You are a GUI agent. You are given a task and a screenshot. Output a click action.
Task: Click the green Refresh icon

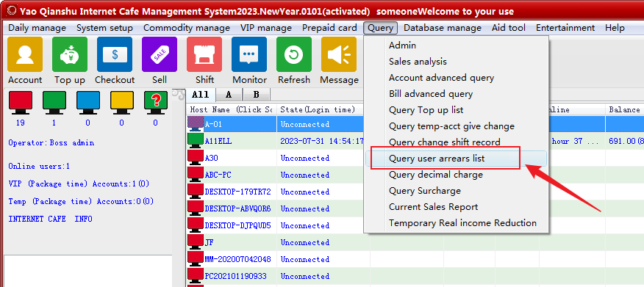pos(293,54)
